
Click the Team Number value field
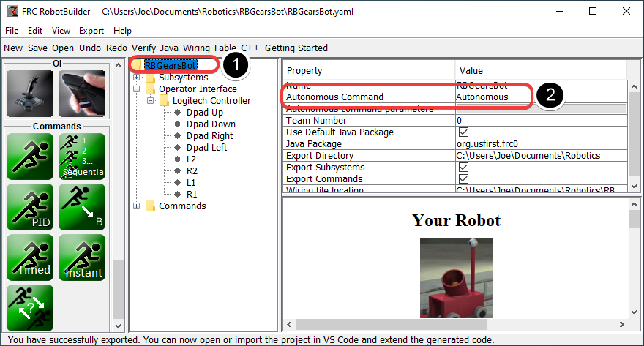pos(542,120)
